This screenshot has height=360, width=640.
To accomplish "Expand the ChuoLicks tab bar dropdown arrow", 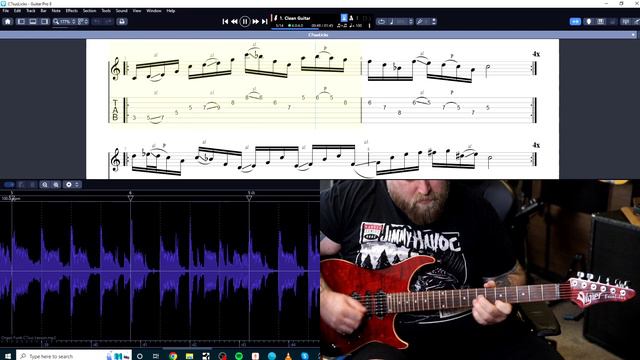I will tap(633, 35).
